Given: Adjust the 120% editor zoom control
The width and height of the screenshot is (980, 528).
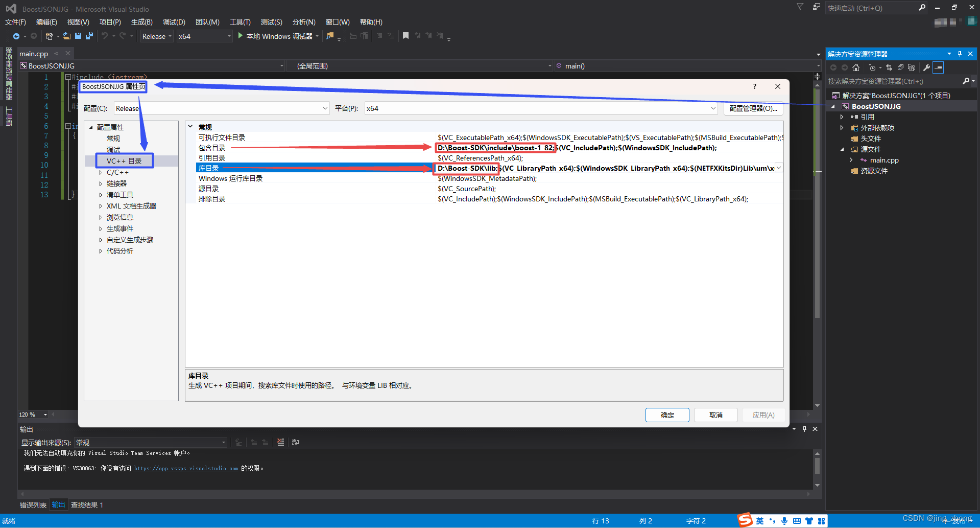Looking at the screenshot, I should [x=33, y=415].
